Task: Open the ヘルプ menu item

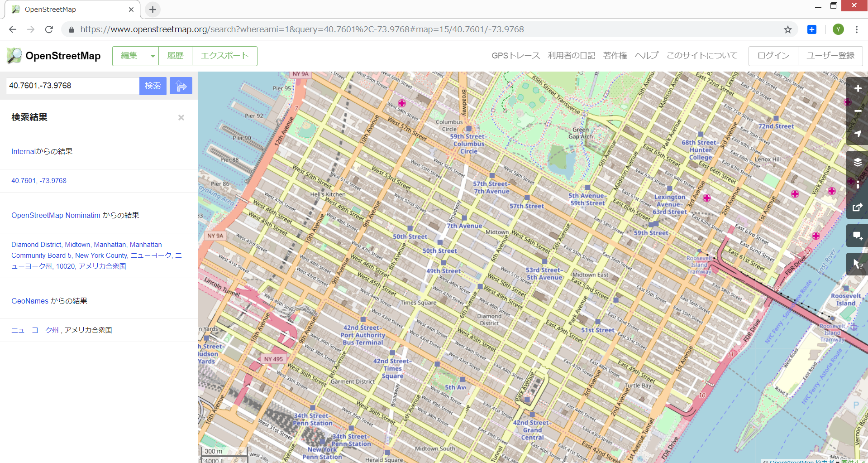Action: (x=646, y=56)
